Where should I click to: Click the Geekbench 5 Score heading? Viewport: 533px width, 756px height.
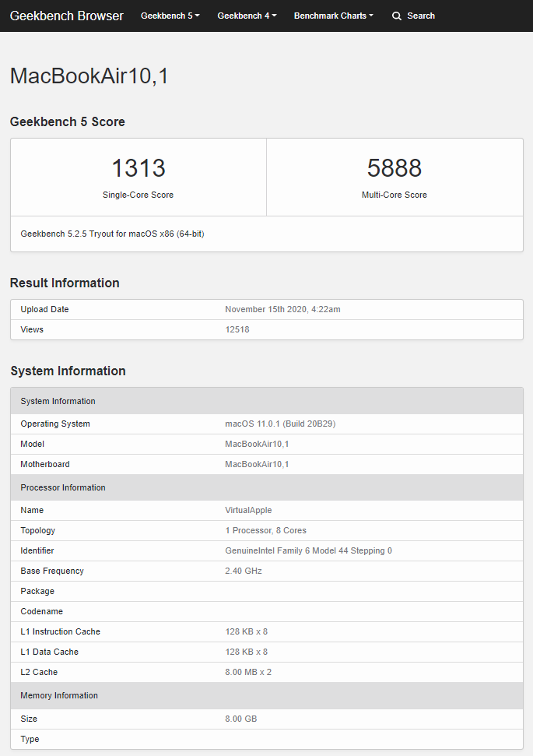(68, 121)
